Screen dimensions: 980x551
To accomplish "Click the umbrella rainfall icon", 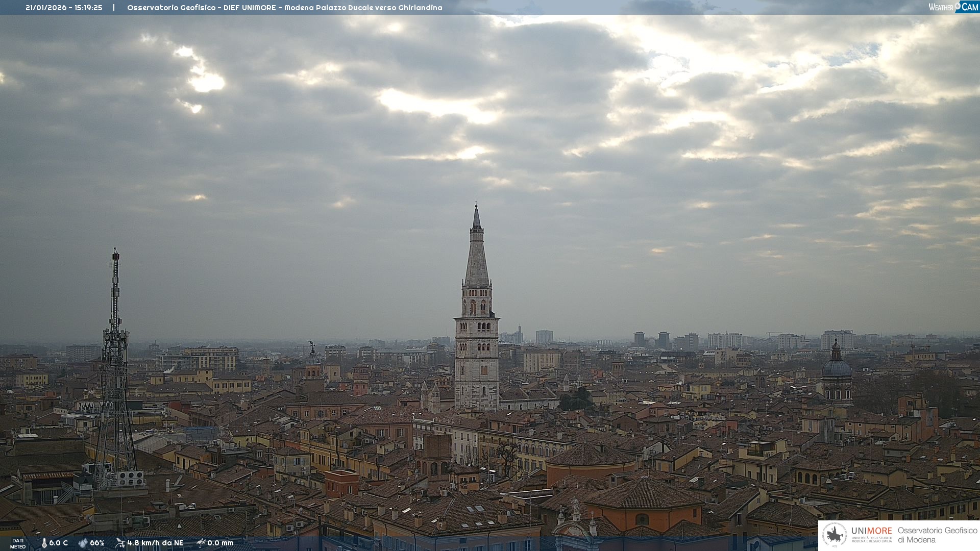I will point(201,543).
